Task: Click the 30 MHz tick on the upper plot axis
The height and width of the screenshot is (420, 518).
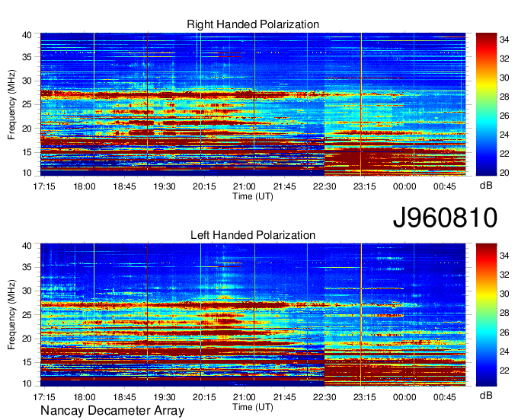Action: [27, 81]
